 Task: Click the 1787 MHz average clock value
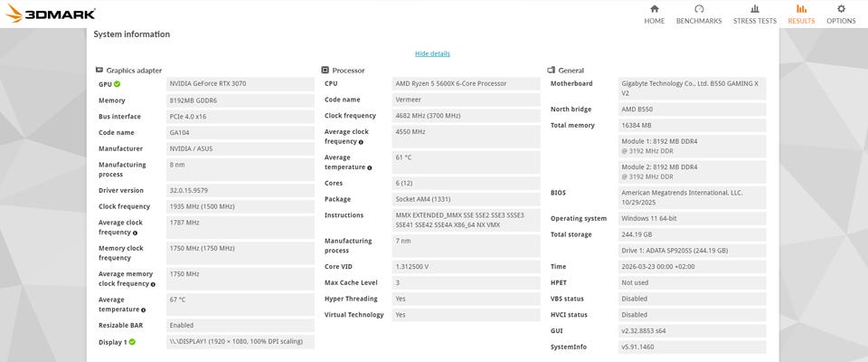point(241,227)
